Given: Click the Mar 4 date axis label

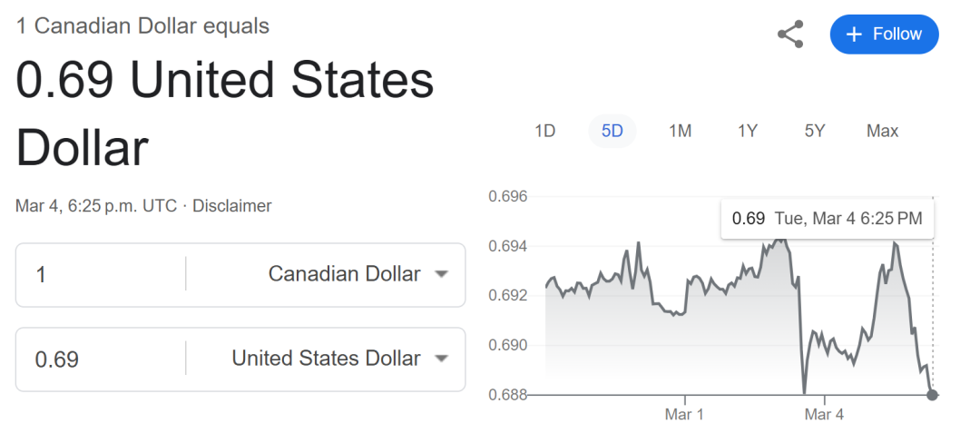Looking at the screenshot, I should (824, 415).
